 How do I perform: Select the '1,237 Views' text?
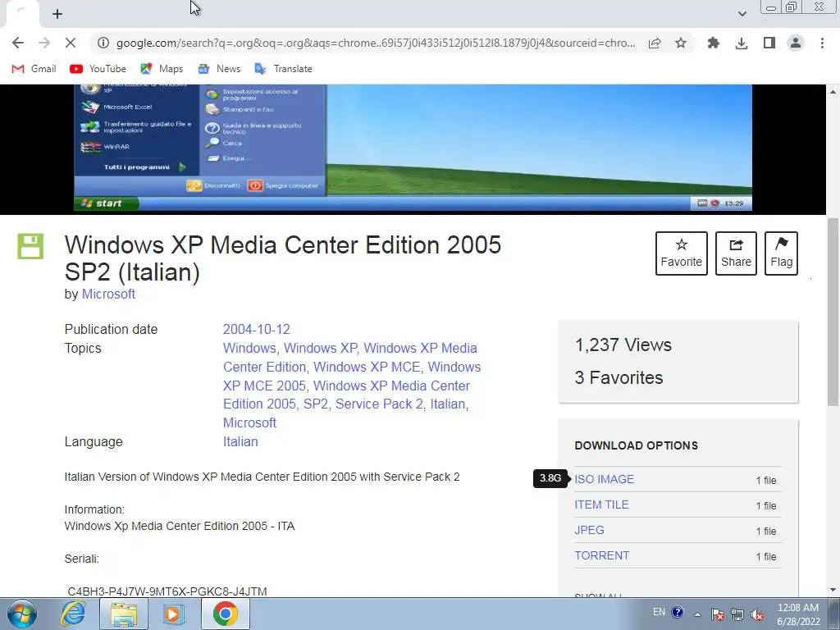tap(623, 345)
